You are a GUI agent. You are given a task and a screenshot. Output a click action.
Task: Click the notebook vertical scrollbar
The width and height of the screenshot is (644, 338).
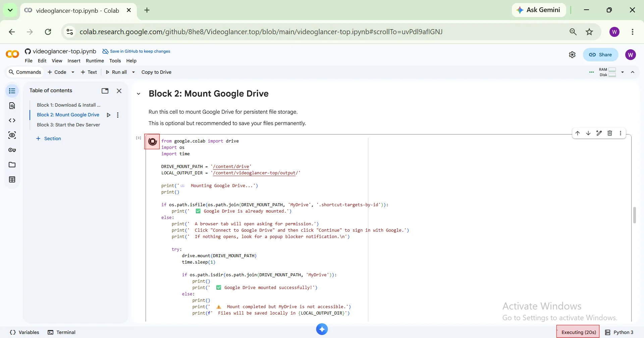pyautogui.click(x=634, y=215)
